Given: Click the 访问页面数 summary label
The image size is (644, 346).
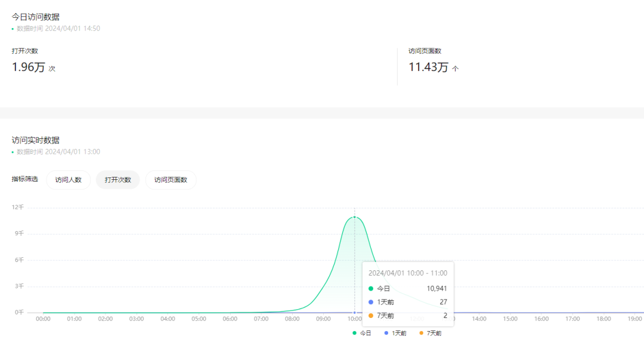Looking at the screenshot, I should click(425, 51).
